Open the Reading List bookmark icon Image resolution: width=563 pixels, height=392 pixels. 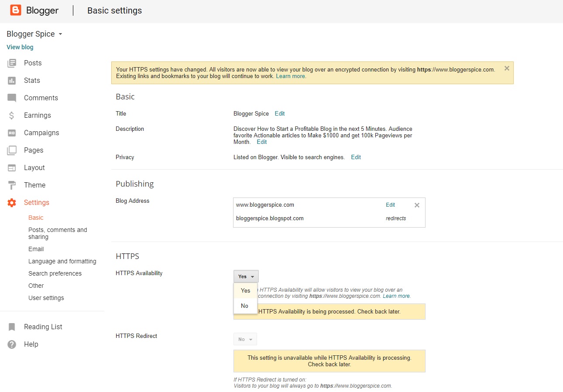point(12,327)
